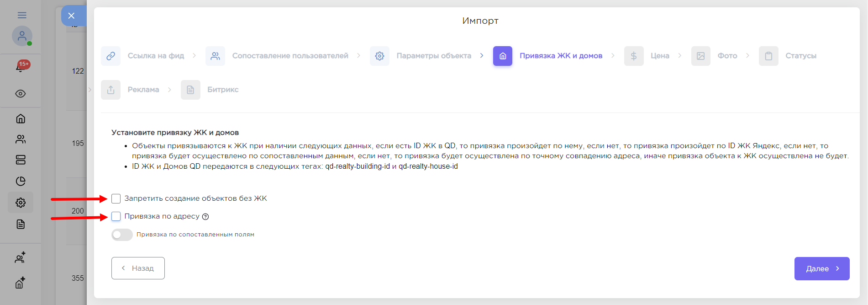The width and height of the screenshot is (868, 305).
Task: Click the eye icon in sidebar
Action: (21, 94)
